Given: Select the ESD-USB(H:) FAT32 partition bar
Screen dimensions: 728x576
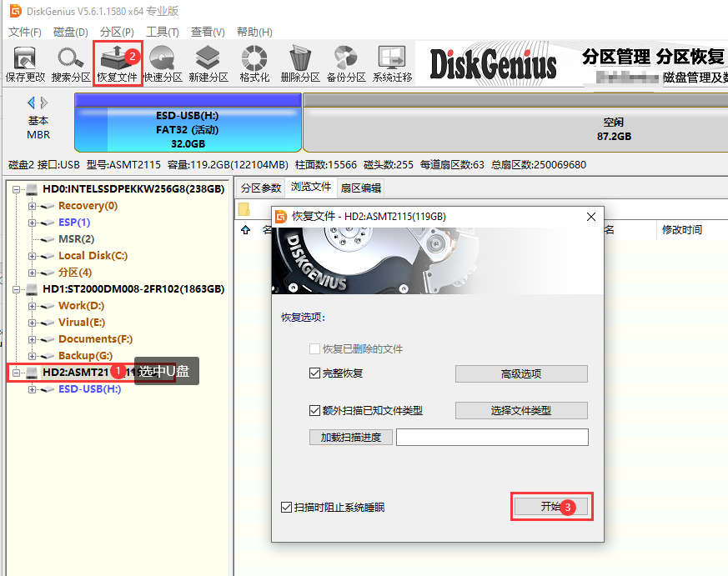Looking at the screenshot, I should click(188, 123).
